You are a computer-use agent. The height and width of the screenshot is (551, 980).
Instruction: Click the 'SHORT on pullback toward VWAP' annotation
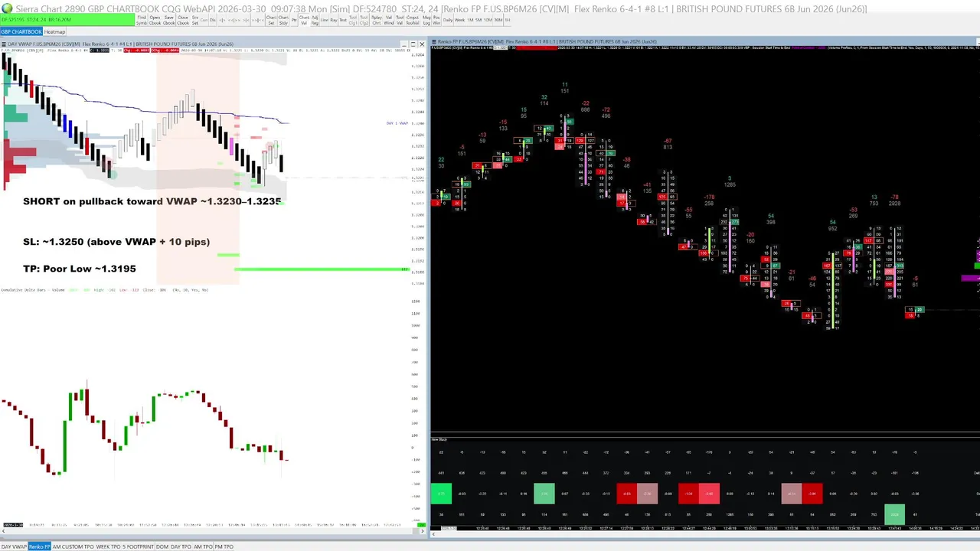[x=152, y=201]
